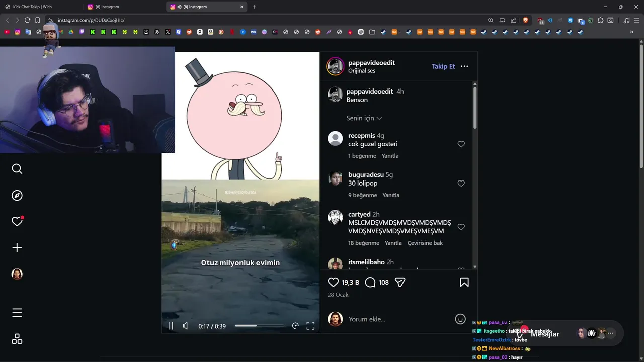
Task: Click 'Çevirisine bak' under cartyed comment
Action: [425, 243]
